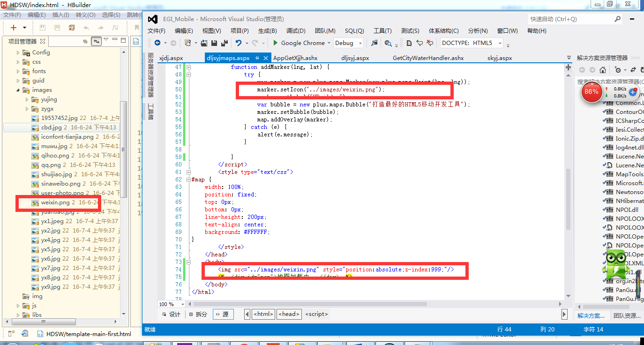The image size is (644, 345).
Task: Collapse the try block outline at line 48
Action: (x=189, y=75)
